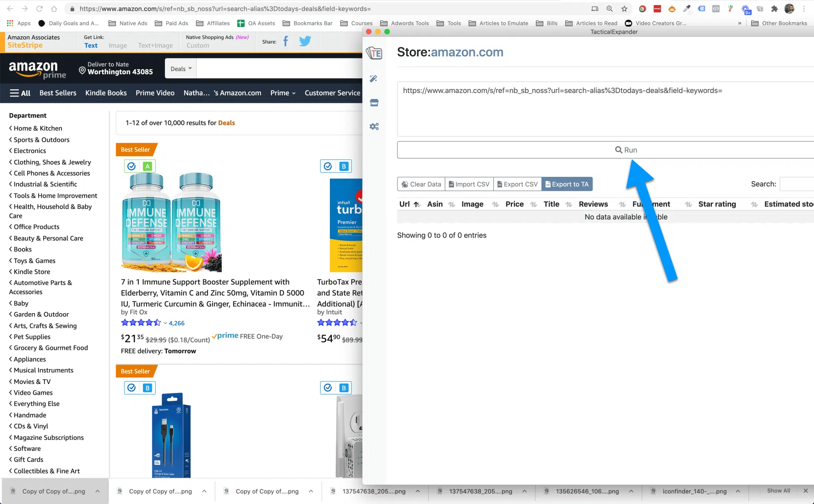Sort table by Star rating column

(x=728, y=204)
